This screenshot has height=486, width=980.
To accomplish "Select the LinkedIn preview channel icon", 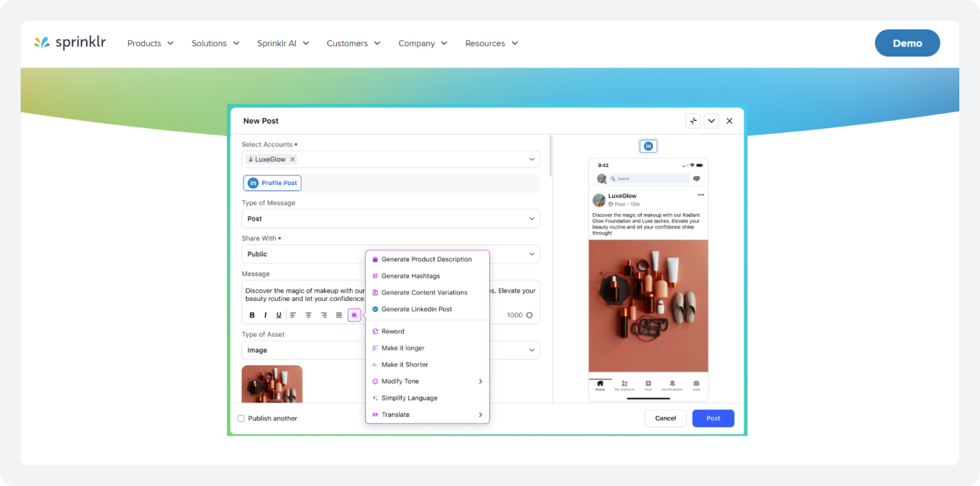I will 648,146.
